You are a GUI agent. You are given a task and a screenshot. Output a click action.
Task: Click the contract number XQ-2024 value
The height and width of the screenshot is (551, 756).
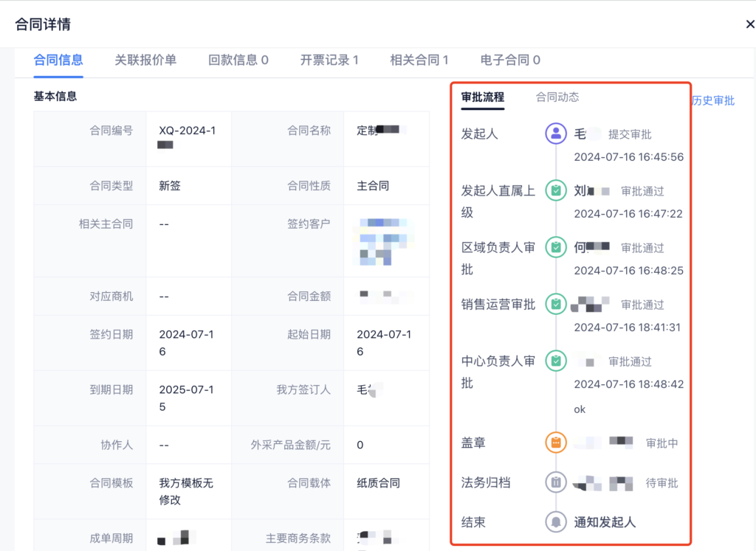[x=187, y=131]
